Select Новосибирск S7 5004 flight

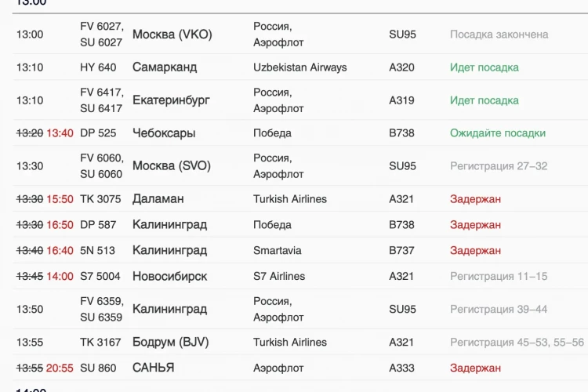click(300, 276)
